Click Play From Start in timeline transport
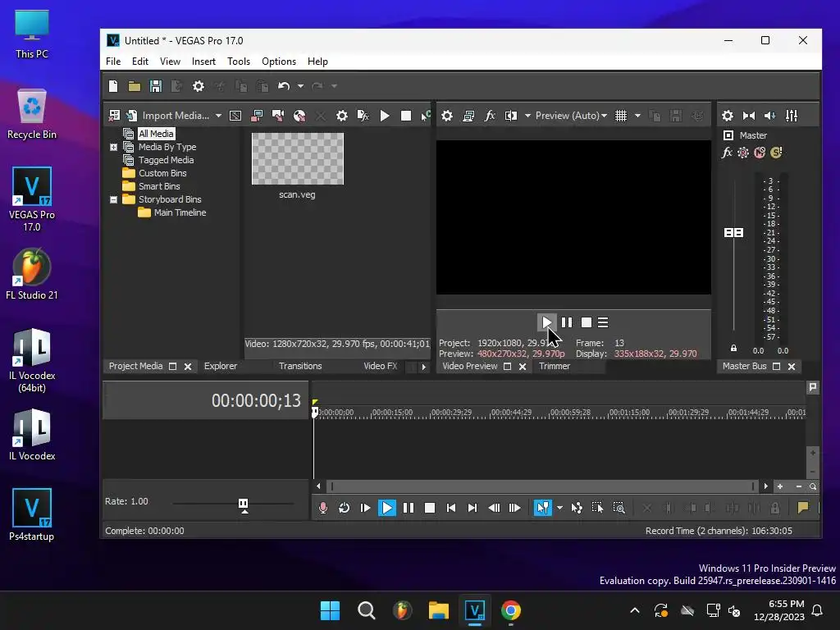Screen dimensions: 840x630 coord(365,508)
